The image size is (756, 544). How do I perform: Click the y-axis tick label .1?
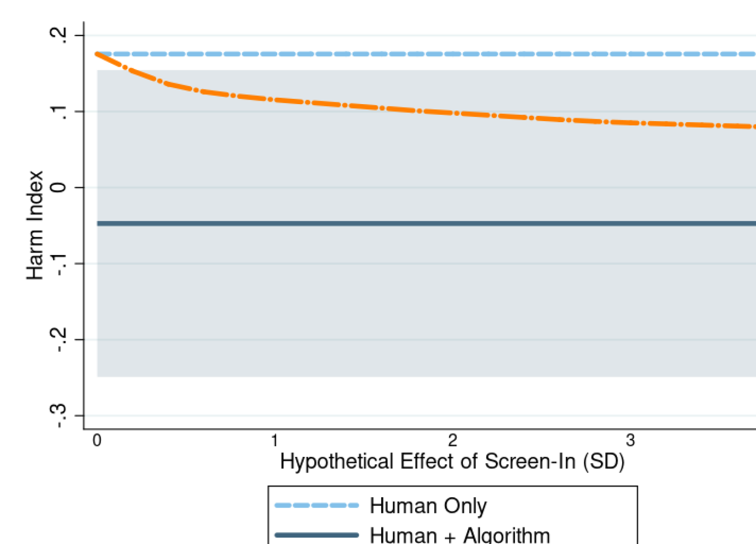58,111
